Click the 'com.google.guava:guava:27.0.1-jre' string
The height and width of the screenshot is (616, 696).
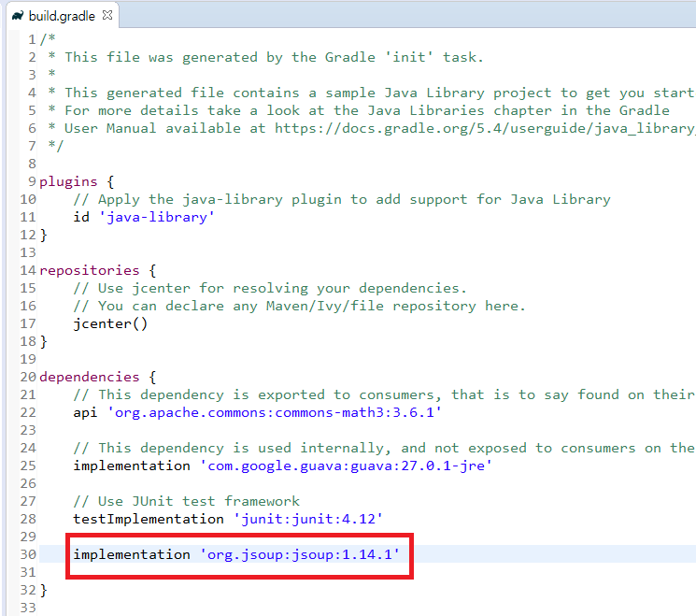click(346, 466)
